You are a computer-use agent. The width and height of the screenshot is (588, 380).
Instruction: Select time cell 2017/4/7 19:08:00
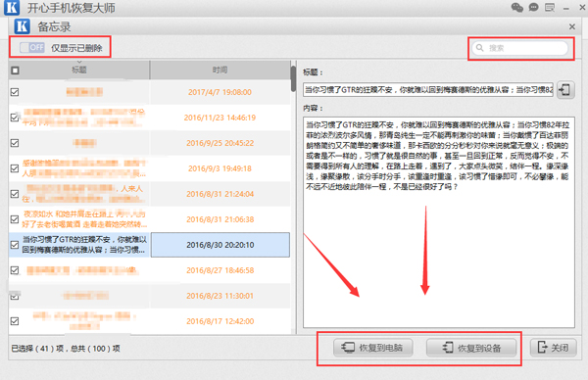tap(220, 92)
